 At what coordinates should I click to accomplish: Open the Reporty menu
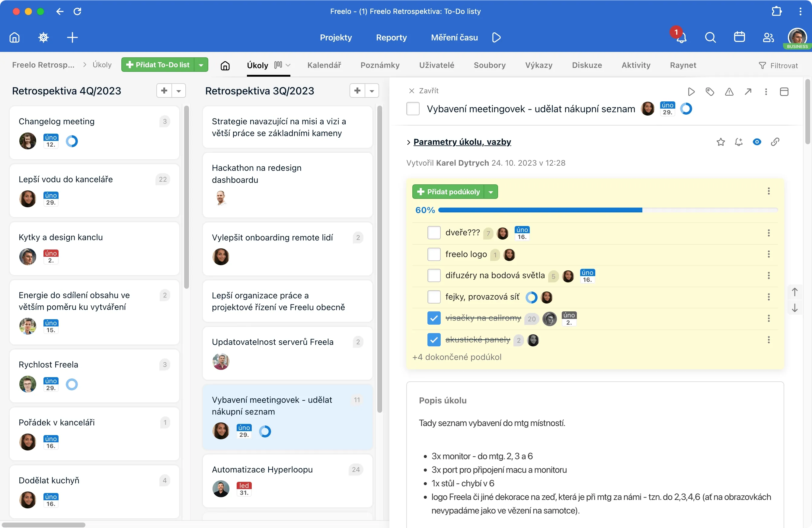[391, 37]
